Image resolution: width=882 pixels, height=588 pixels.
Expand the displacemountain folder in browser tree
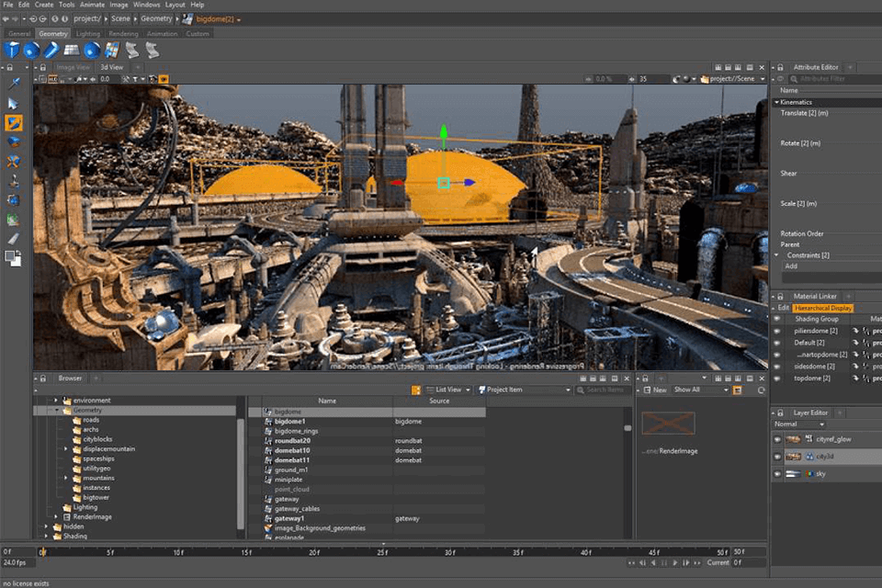66,449
